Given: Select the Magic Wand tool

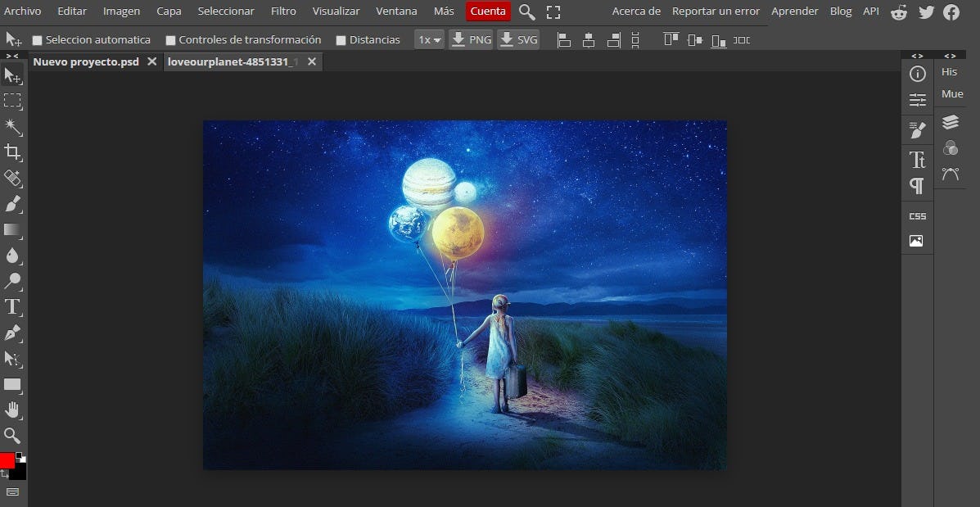Looking at the screenshot, I should (x=12, y=126).
